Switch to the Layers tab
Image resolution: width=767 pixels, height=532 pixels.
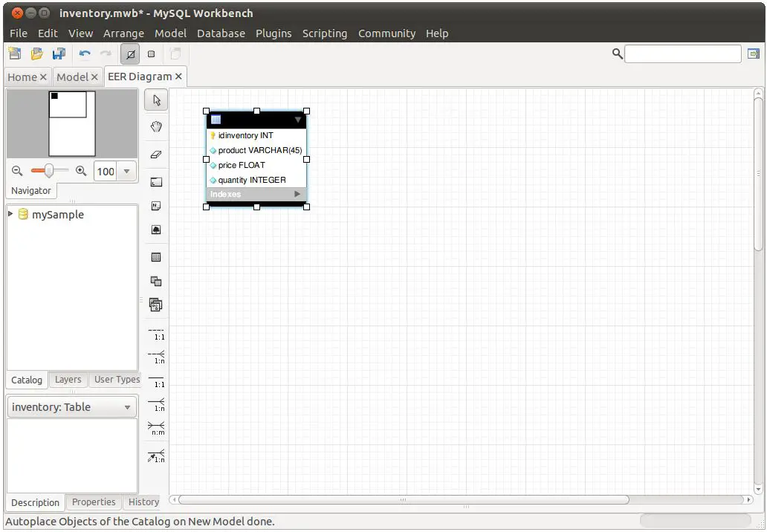(68, 380)
